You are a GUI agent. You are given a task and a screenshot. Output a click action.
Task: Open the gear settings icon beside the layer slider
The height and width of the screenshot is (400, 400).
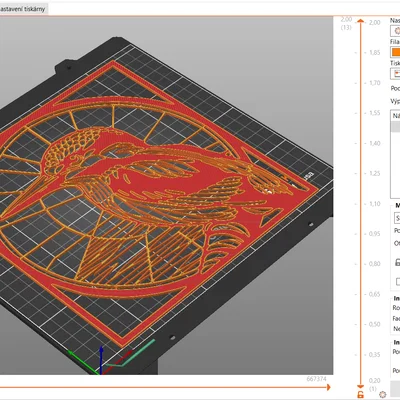click(x=383, y=394)
